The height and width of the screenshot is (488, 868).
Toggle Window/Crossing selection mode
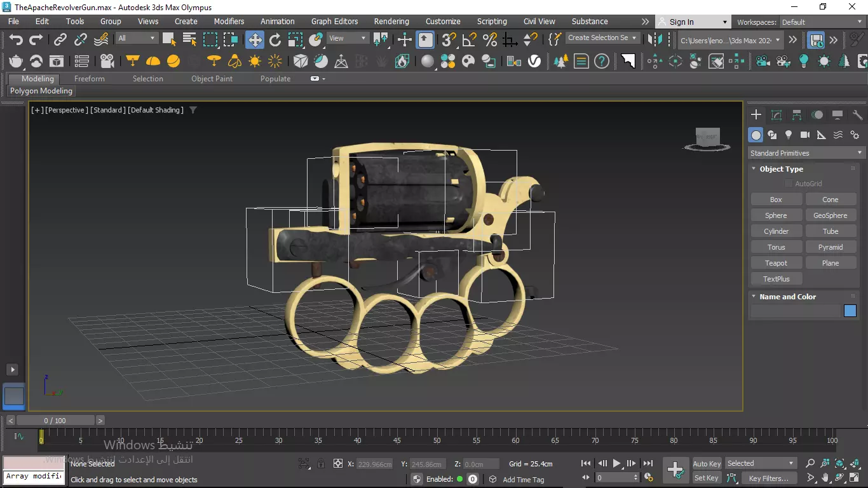tap(231, 39)
